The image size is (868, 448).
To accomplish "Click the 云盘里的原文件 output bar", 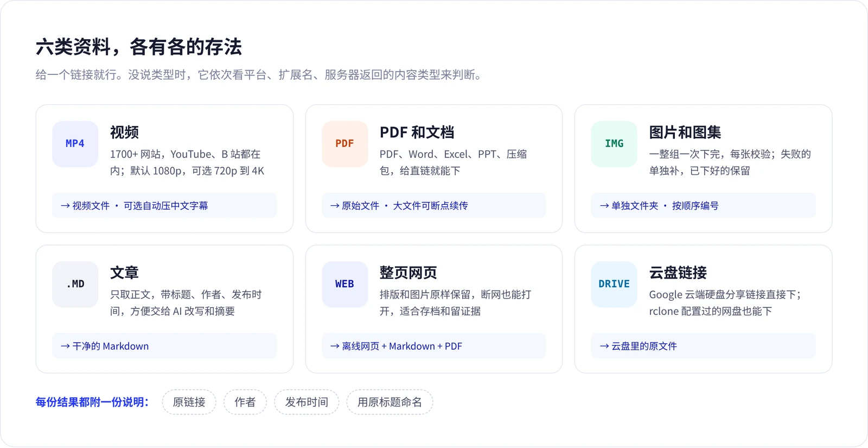I will coord(704,346).
